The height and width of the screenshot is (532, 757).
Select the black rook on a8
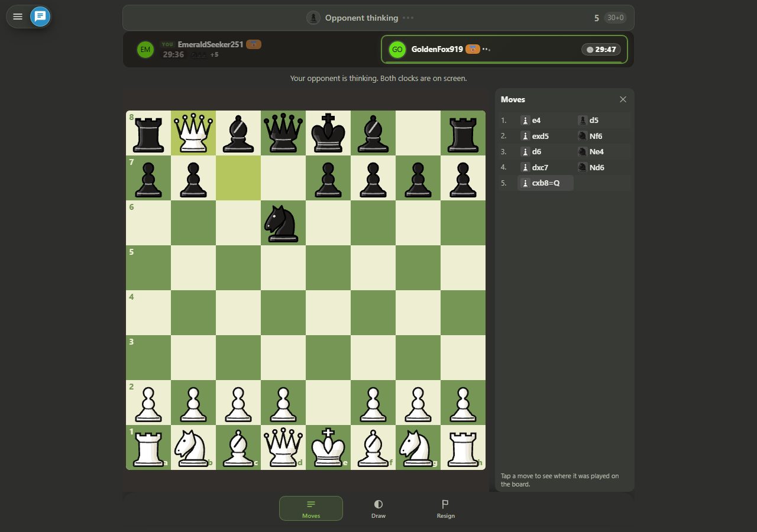[x=148, y=133]
